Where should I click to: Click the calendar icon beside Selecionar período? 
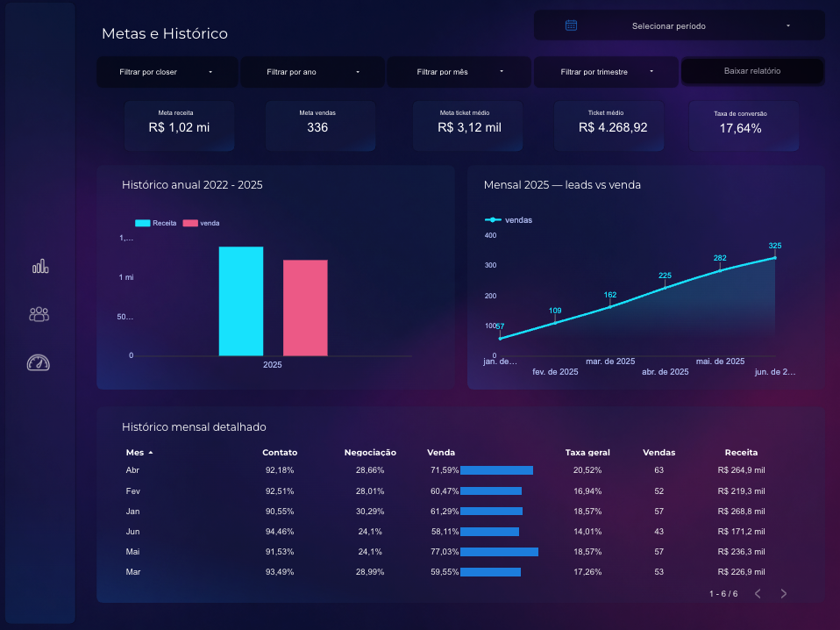coord(571,25)
